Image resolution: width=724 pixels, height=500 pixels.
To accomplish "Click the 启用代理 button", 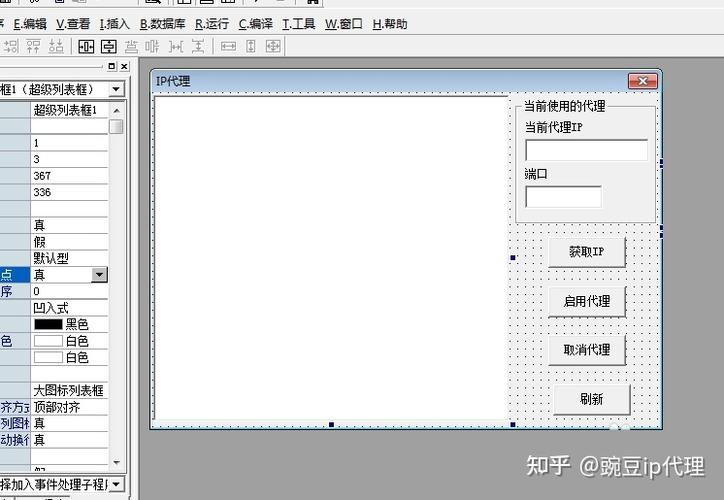I will (587, 301).
